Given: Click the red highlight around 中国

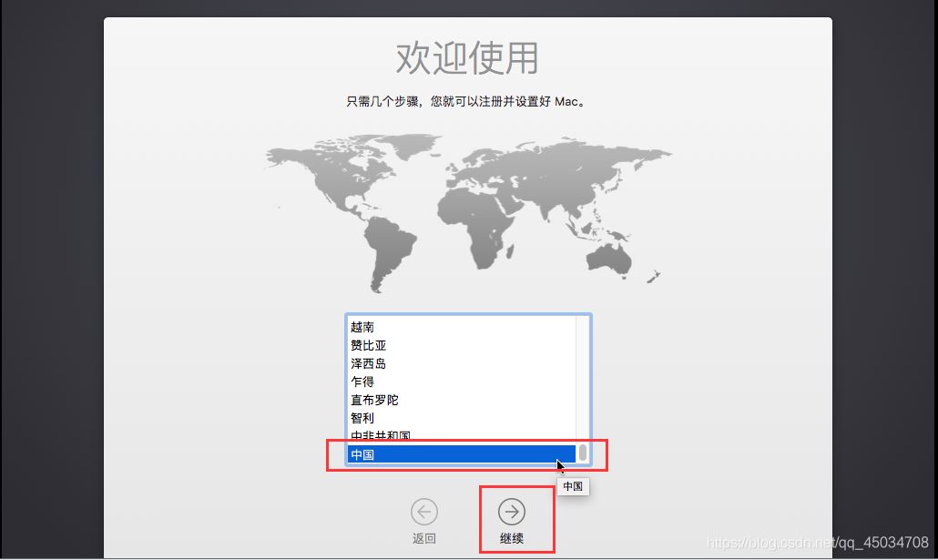Looking at the screenshot, I should click(466, 454).
